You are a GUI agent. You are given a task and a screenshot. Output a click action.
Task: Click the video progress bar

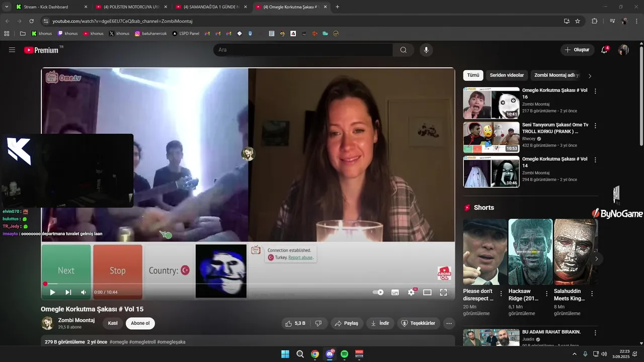pyautogui.click(x=248, y=284)
